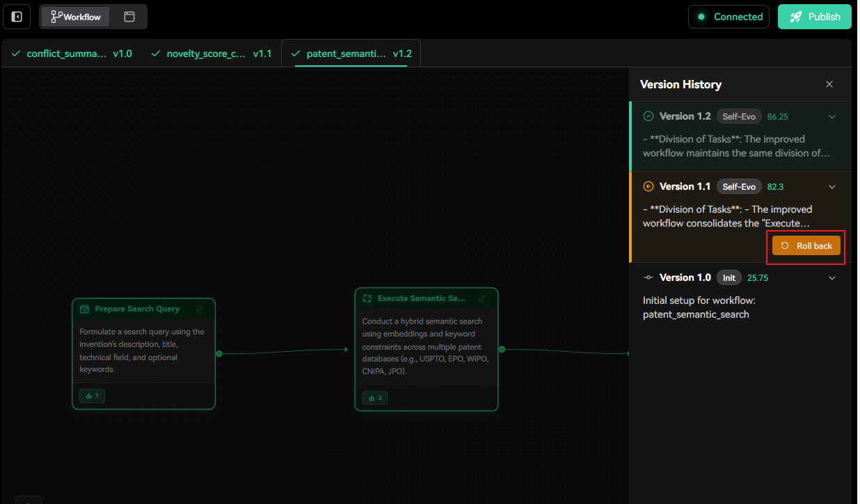
Task: Click the Version 1.0 commit icon
Action: (648, 277)
